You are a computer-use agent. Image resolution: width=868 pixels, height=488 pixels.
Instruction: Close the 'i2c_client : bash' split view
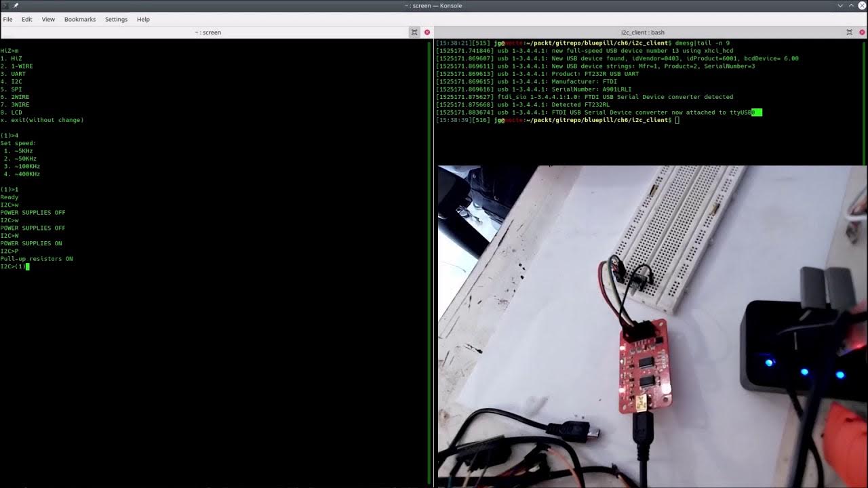[862, 32]
